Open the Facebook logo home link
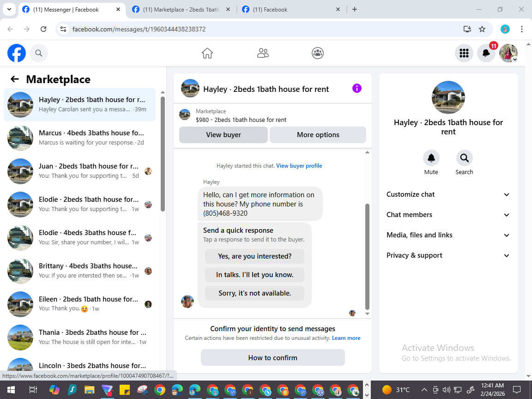The height and width of the screenshot is (399, 532). coord(17,53)
